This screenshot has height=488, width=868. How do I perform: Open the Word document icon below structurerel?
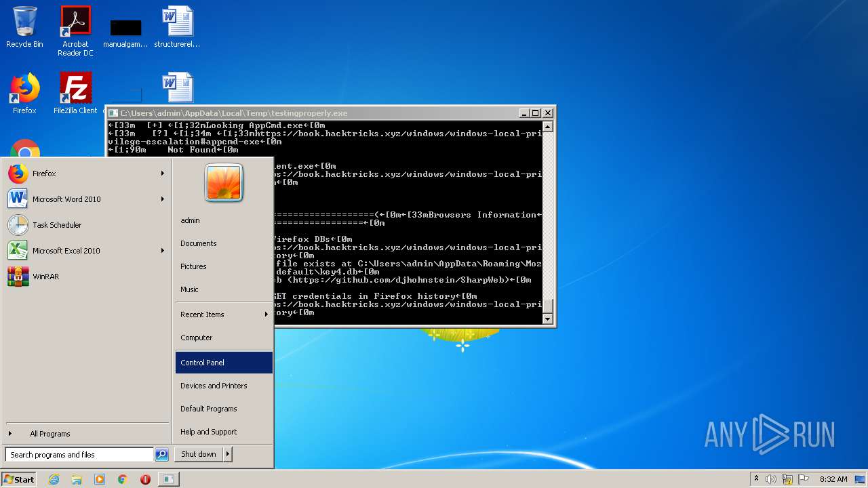(x=177, y=88)
